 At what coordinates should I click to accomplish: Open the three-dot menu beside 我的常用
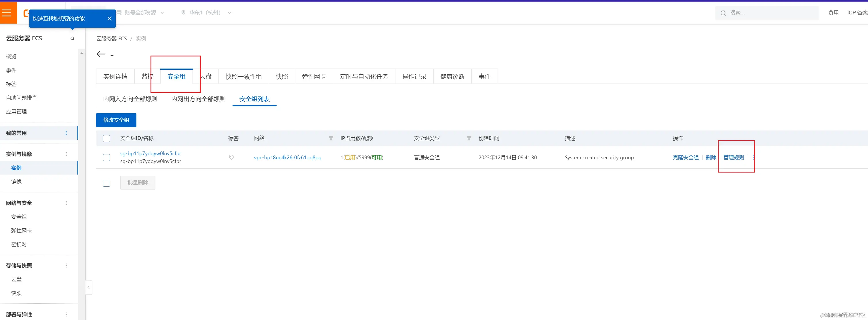[x=66, y=133]
